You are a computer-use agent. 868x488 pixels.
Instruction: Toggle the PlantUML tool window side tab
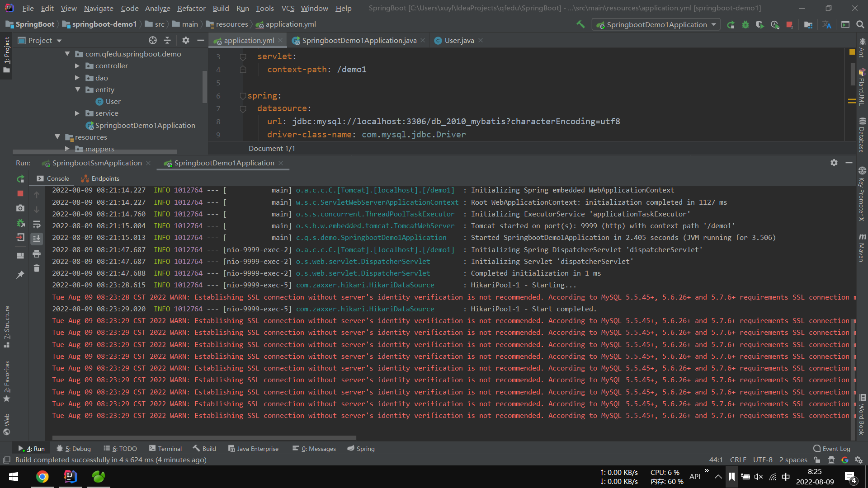(x=862, y=87)
